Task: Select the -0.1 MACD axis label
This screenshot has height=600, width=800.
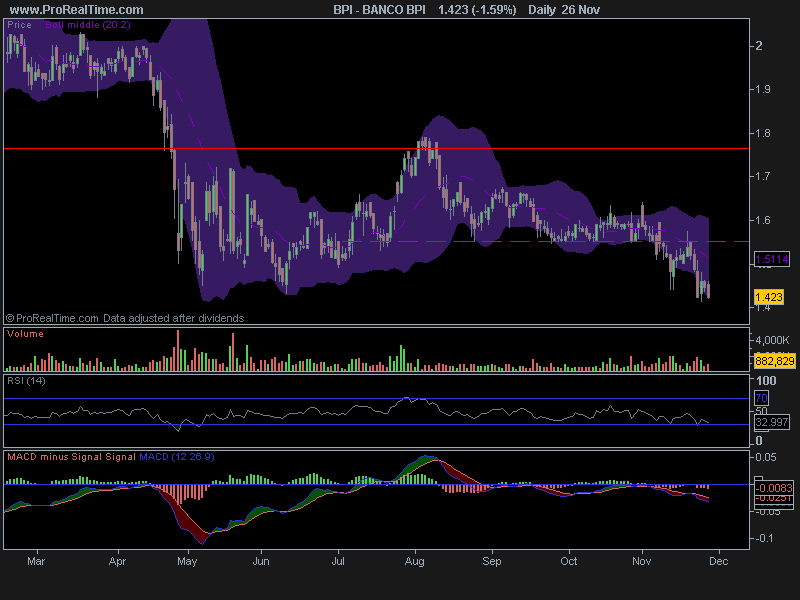Action: click(x=764, y=538)
